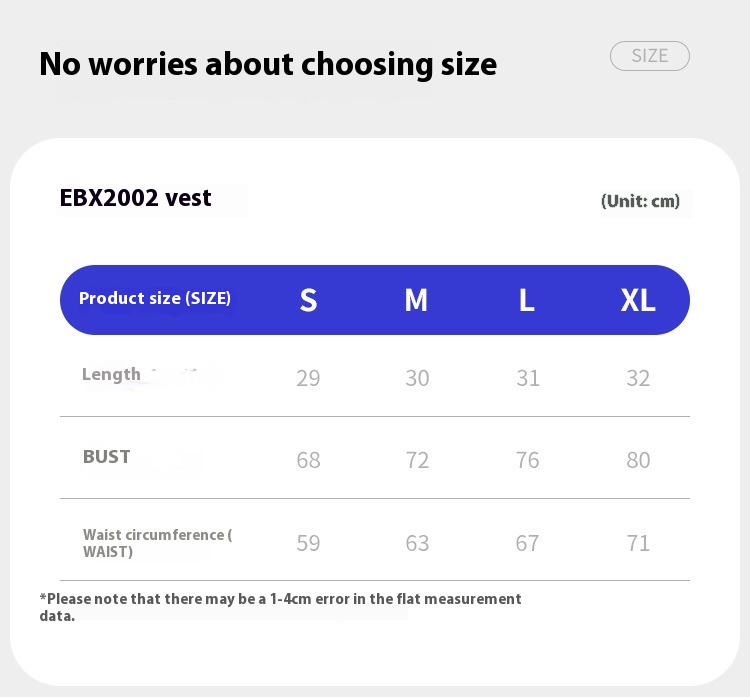750x697 pixels.
Task: Select the Waist circumference row label
Action: tap(157, 543)
